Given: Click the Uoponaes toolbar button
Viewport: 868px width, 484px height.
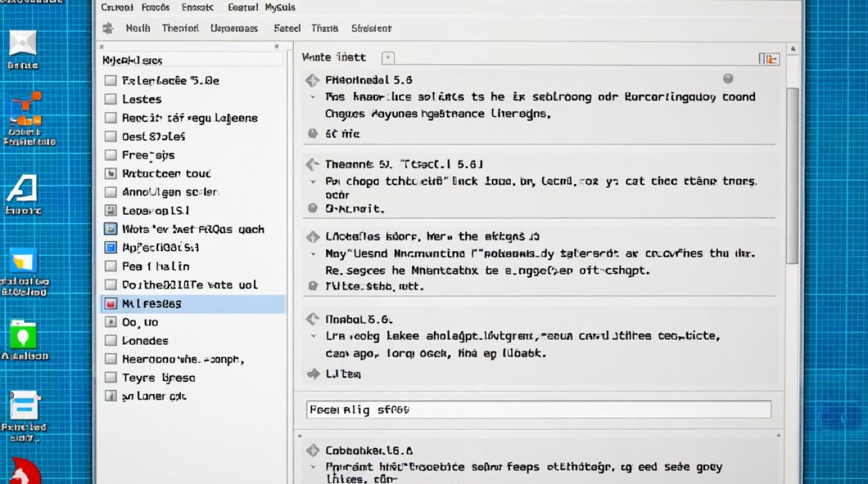Looking at the screenshot, I should click(234, 28).
